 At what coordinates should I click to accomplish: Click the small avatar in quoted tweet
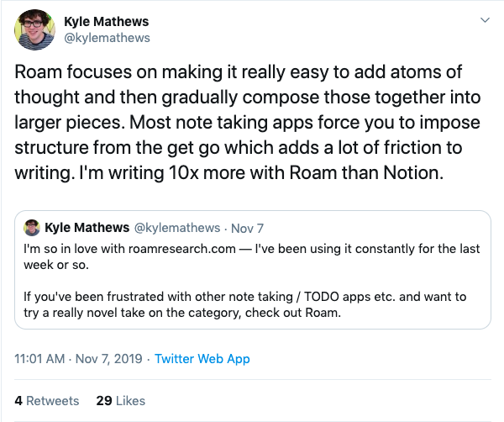point(32,228)
